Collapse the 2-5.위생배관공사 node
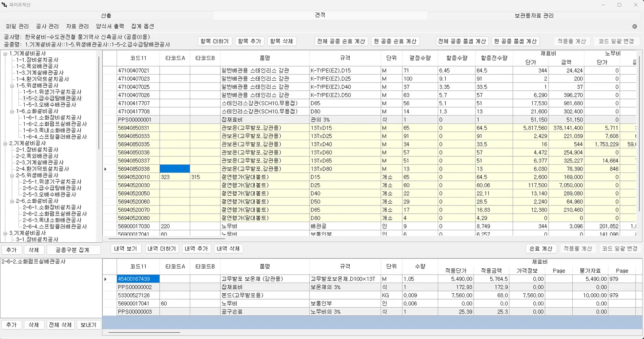 coord(12,176)
